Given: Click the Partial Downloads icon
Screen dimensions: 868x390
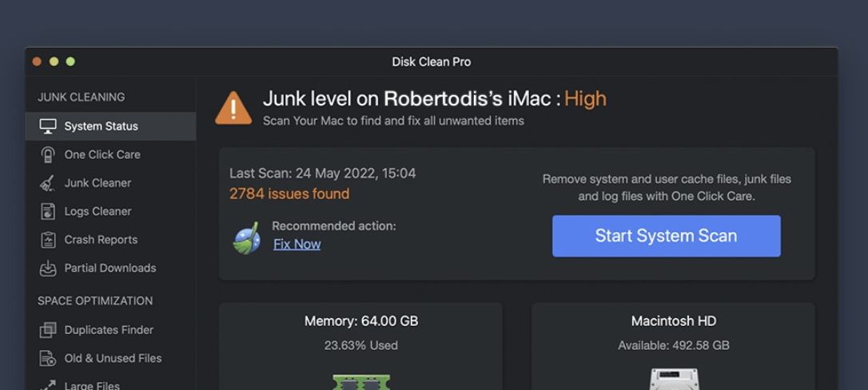Looking at the screenshot, I should pos(48,269).
